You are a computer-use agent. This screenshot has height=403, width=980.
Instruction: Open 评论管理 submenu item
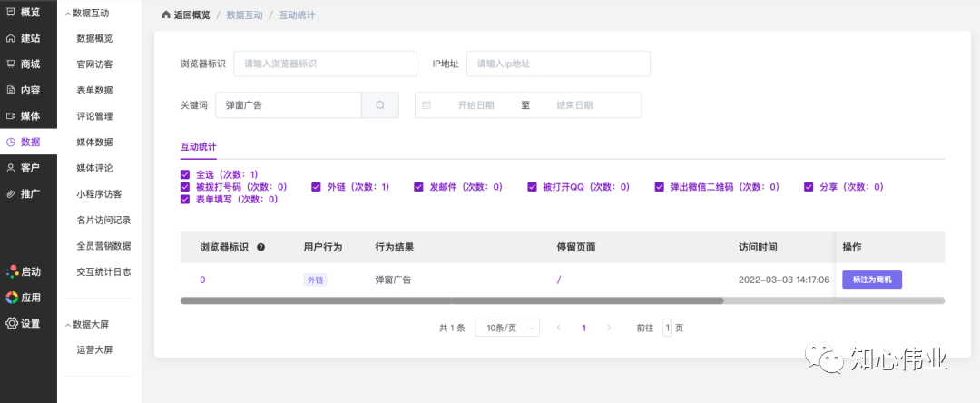pos(95,116)
